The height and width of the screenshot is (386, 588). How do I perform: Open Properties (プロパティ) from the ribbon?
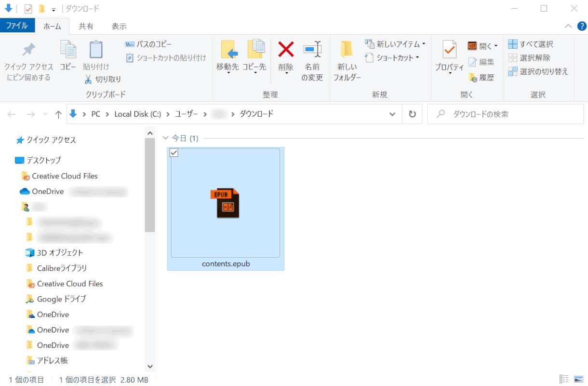click(x=449, y=50)
